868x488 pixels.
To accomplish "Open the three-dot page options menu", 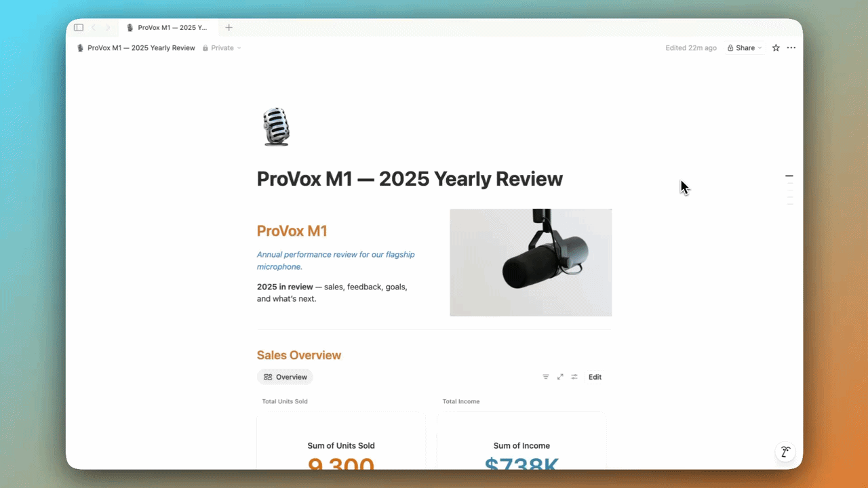I will [791, 48].
